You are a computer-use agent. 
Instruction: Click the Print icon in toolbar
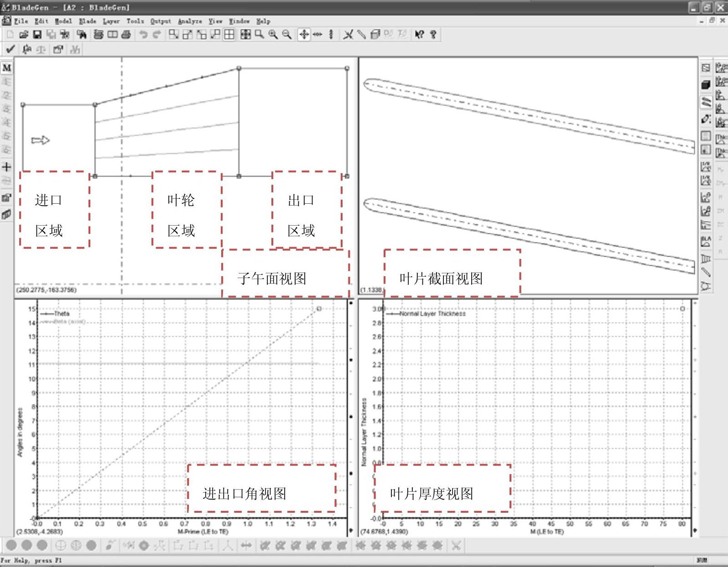(x=126, y=35)
